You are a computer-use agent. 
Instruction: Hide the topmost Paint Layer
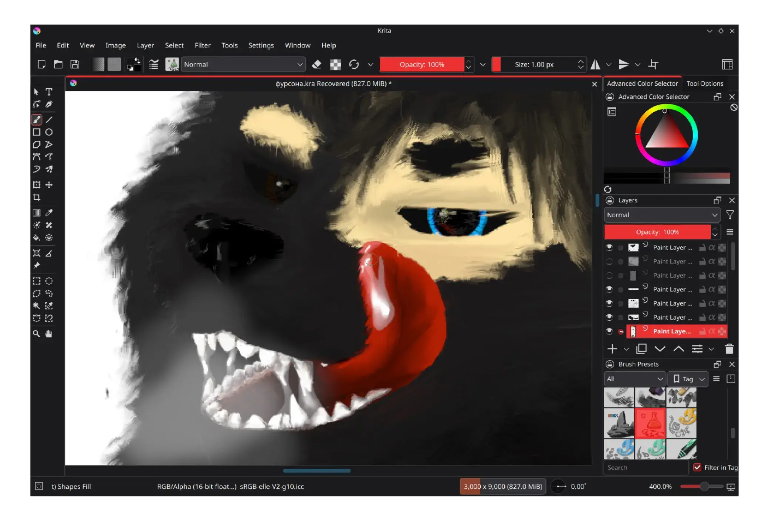[609, 248]
